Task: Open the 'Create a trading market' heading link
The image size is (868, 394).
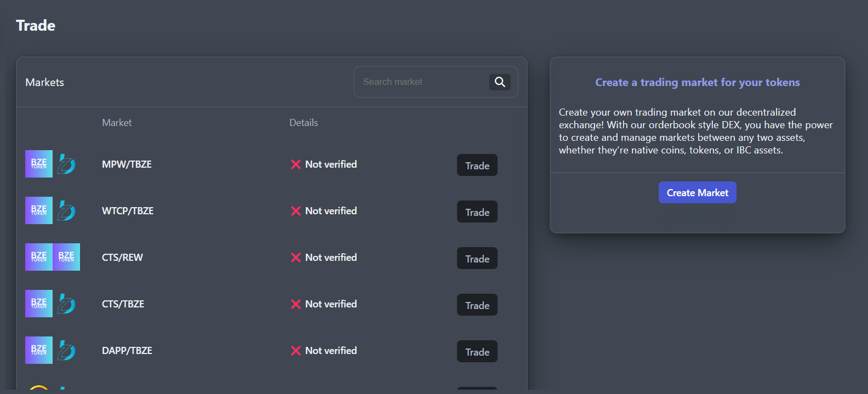Action: 697,82
